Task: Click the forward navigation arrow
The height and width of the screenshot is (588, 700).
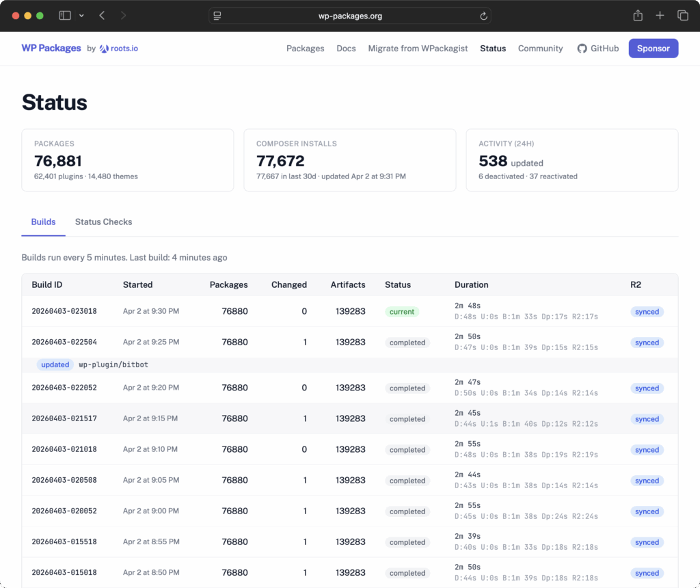Action: tap(123, 15)
